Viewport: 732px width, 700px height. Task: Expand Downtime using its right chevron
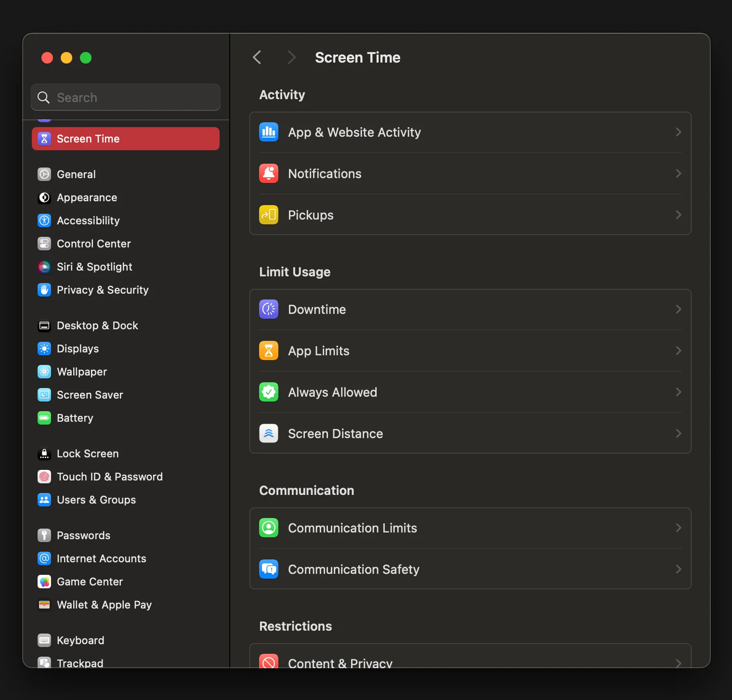click(678, 309)
